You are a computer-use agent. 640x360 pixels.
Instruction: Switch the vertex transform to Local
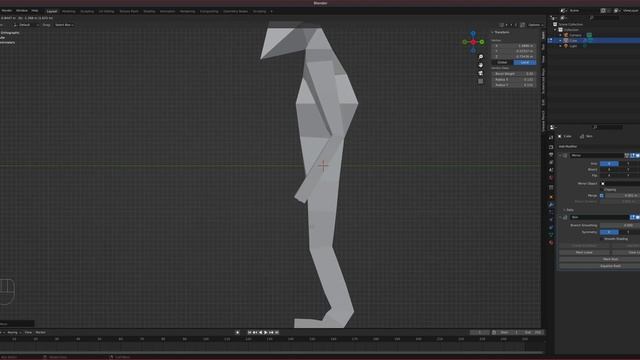[525, 62]
